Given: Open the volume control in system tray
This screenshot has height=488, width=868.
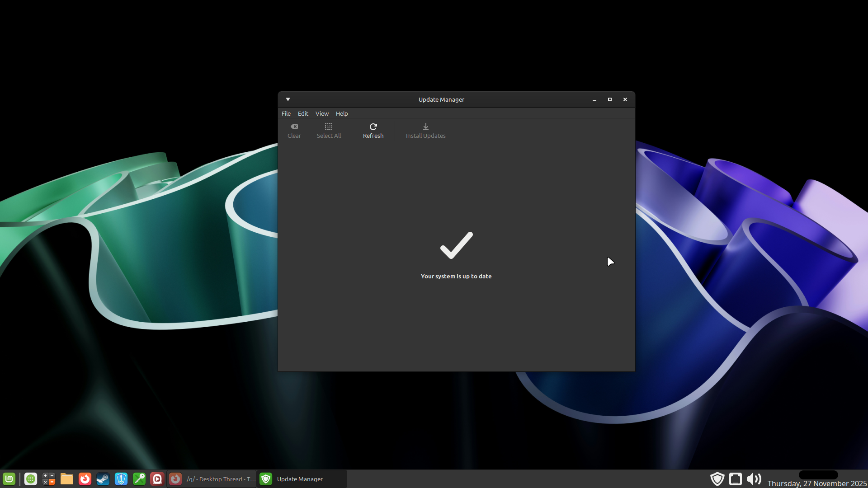Looking at the screenshot, I should (x=754, y=479).
